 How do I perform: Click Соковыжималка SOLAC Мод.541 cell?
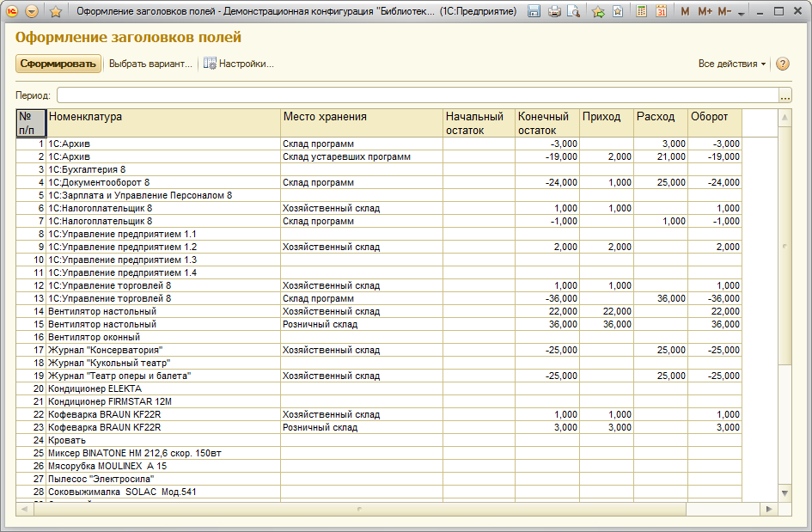click(x=163, y=492)
